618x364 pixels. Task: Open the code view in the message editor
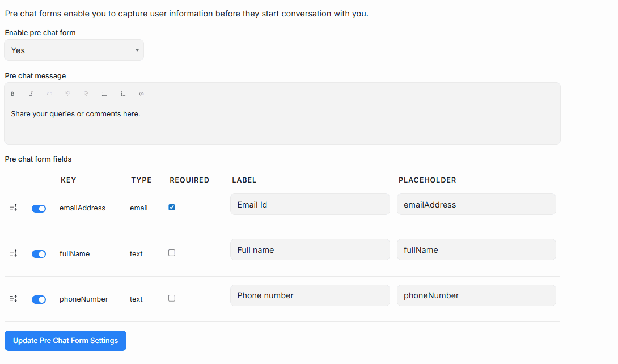[x=141, y=94]
